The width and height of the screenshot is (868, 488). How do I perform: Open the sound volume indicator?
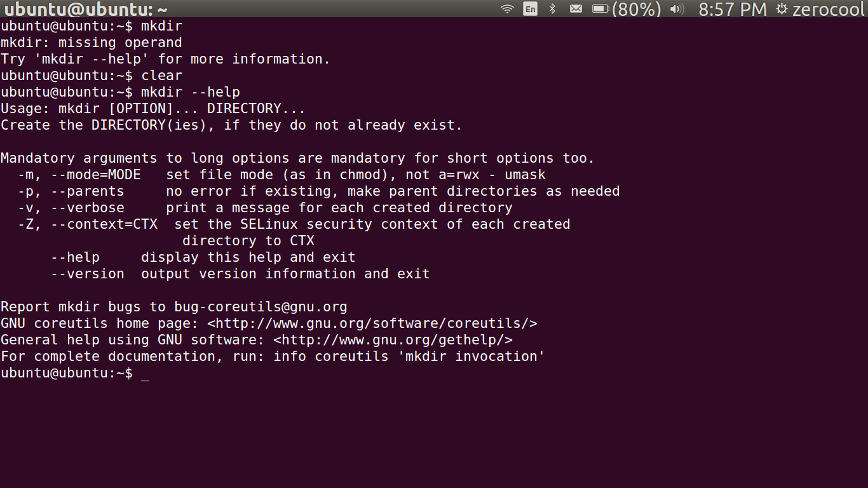click(677, 9)
